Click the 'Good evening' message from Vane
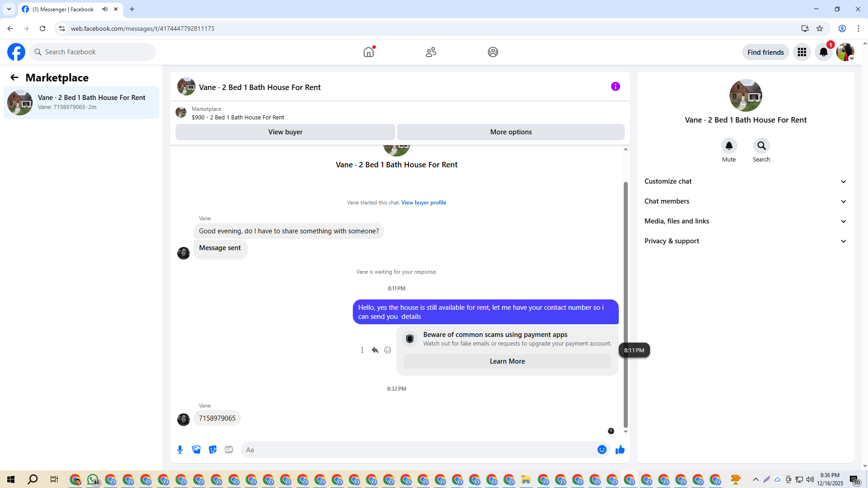 (289, 231)
